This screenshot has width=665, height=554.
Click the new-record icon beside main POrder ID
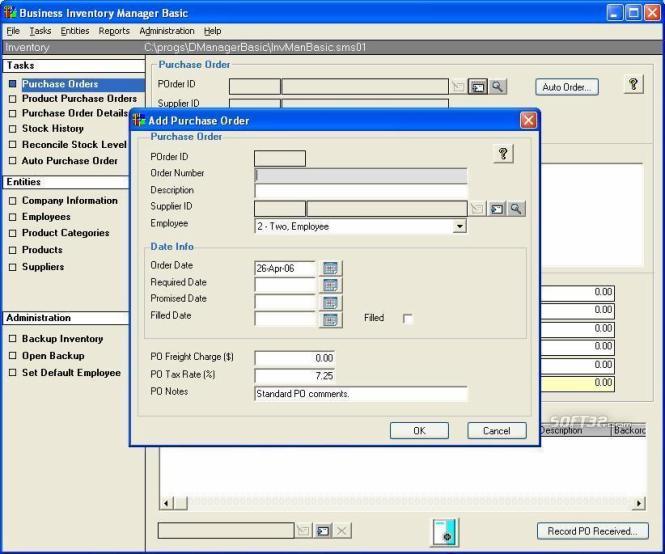tap(458, 87)
